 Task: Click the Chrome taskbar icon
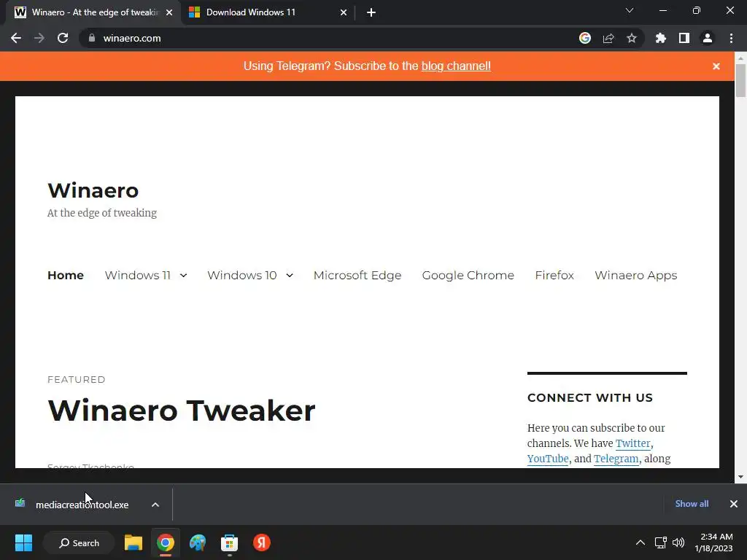[166, 542]
